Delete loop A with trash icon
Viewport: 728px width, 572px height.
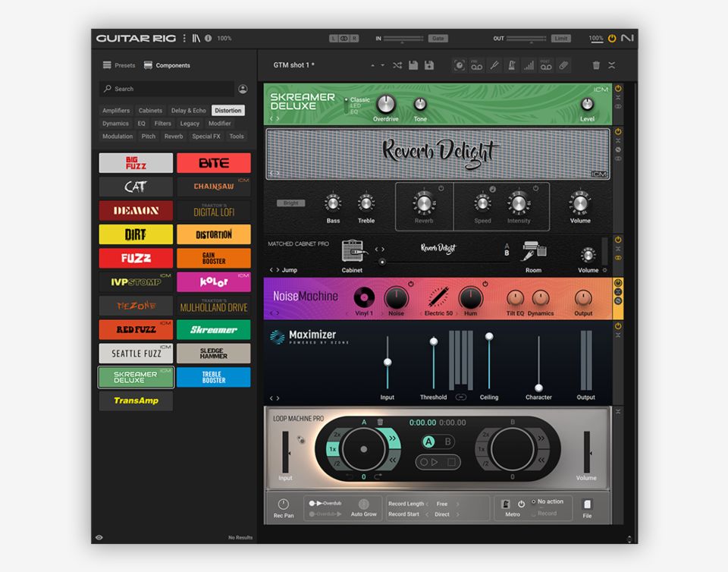click(380, 422)
